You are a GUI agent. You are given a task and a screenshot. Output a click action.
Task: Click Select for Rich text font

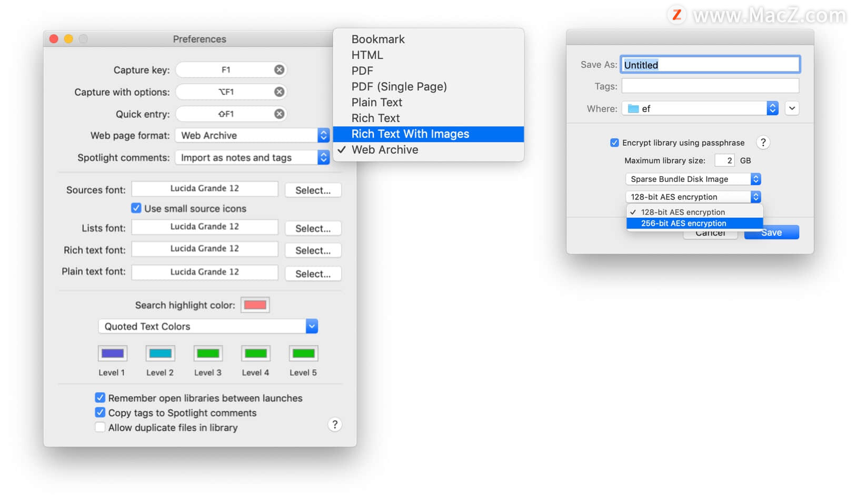pyautogui.click(x=313, y=250)
